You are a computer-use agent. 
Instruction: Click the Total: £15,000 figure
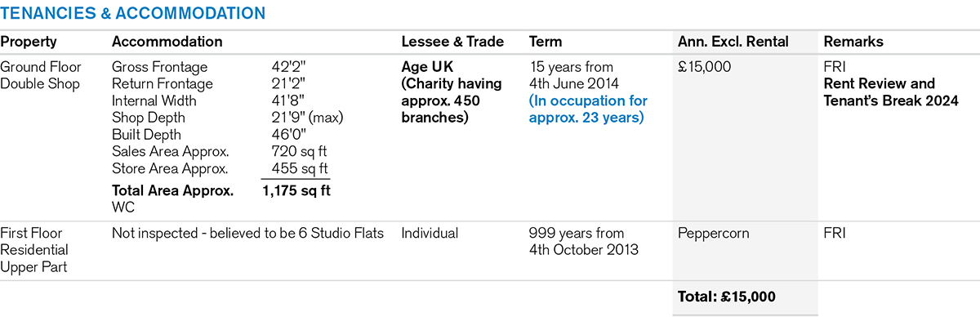coord(727,297)
